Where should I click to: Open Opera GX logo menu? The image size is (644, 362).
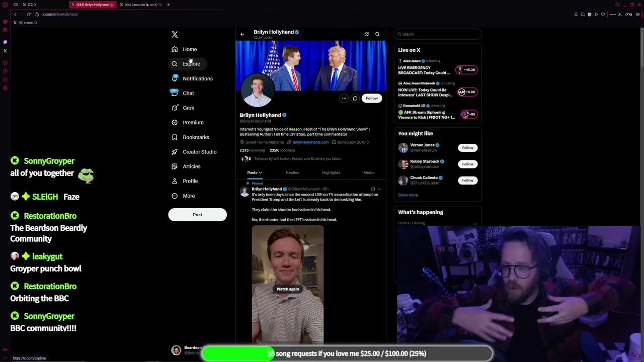[5, 5]
